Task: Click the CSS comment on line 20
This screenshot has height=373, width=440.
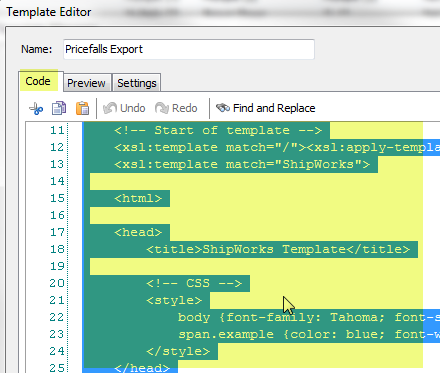Action: tap(194, 283)
